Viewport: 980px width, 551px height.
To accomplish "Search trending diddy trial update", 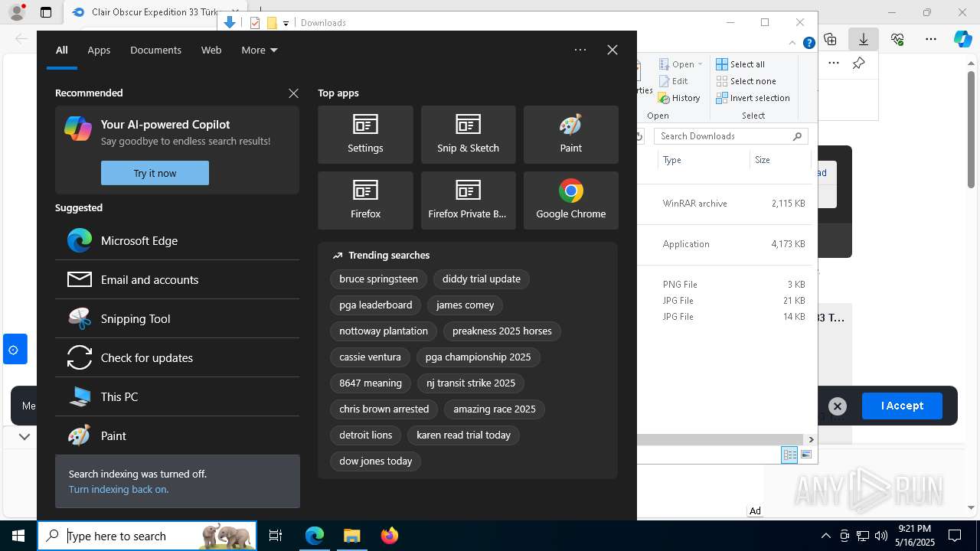I will tap(481, 279).
